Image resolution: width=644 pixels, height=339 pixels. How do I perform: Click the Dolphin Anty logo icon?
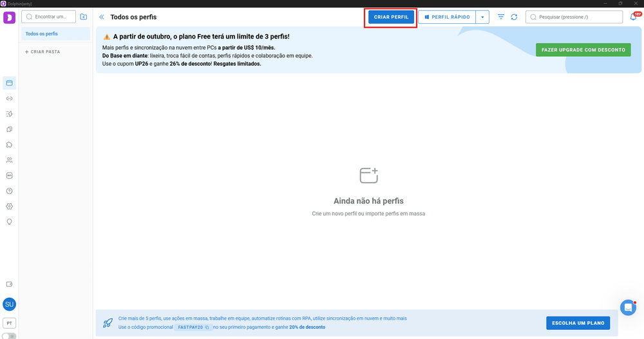[x=10, y=17]
